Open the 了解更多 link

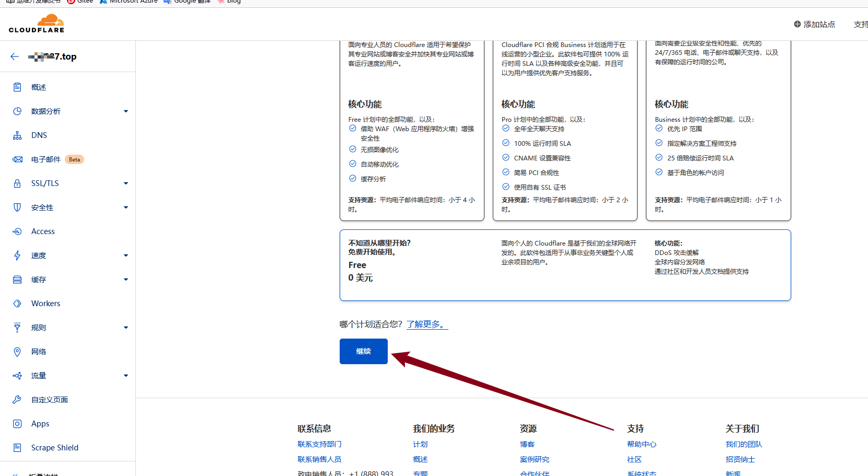427,324
